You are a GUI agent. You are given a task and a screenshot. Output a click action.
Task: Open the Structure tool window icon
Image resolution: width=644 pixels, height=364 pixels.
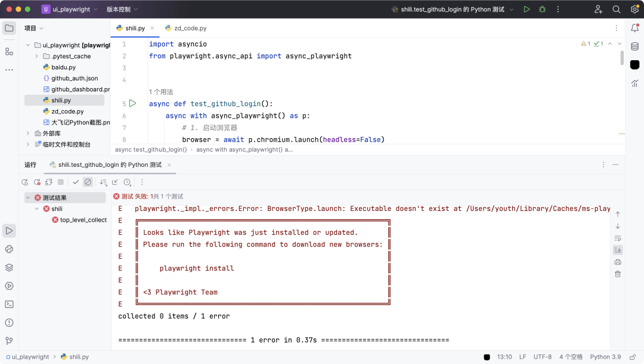9,52
